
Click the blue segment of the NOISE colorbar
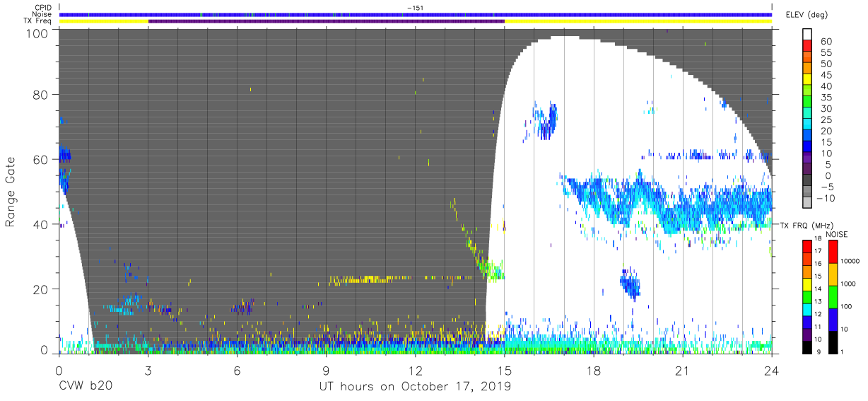(x=833, y=319)
